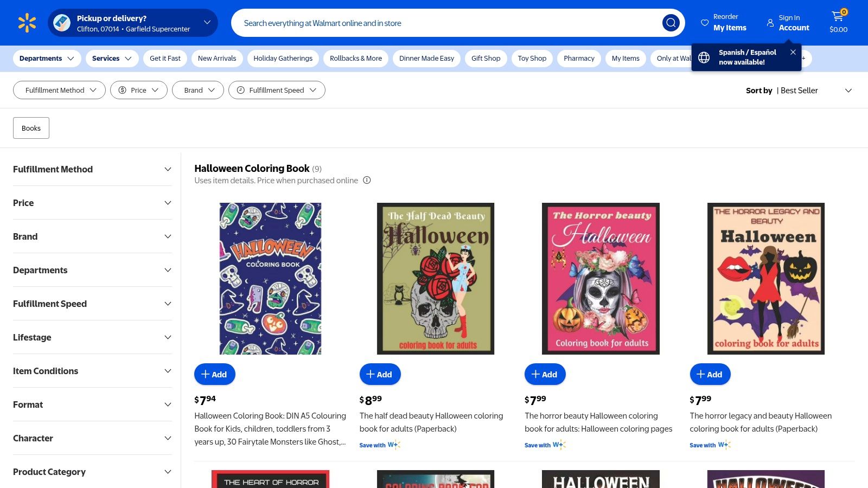868x488 pixels.
Task: Add The half dead beauty book
Action: (x=380, y=374)
